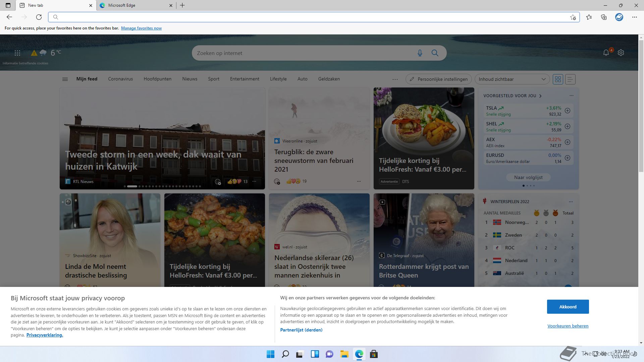Viewport: 644px width, 362px height.
Task: Focus the browser address bar
Action: (314, 17)
